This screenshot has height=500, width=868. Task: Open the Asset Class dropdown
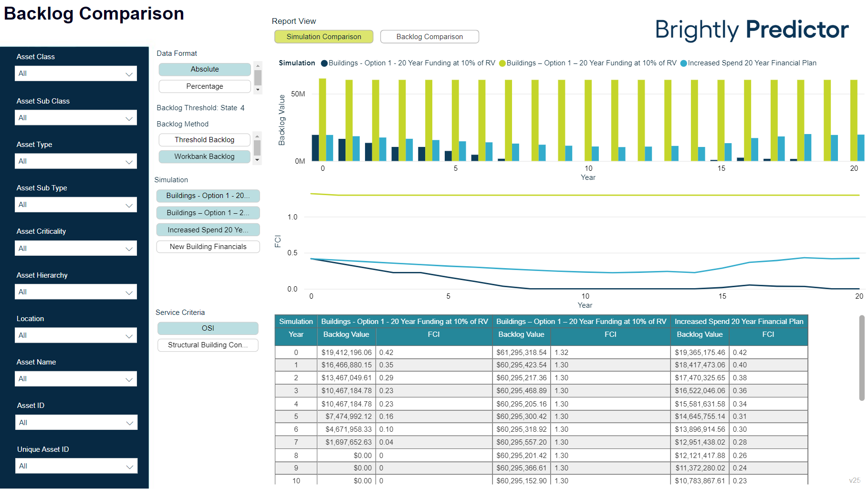76,73
